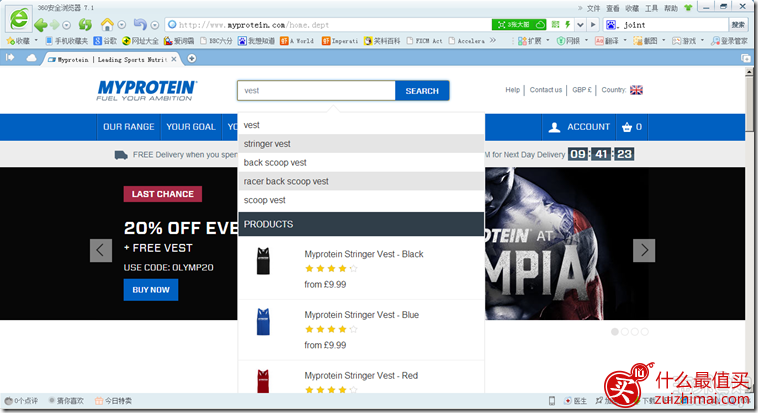Click the Baidu paw search engine icon
The height and width of the screenshot is (413, 758).
611,25
